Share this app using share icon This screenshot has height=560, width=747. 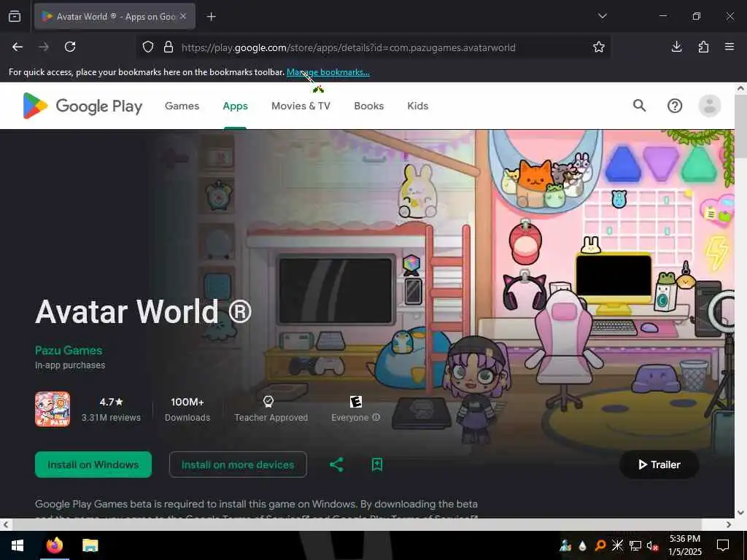coord(337,464)
